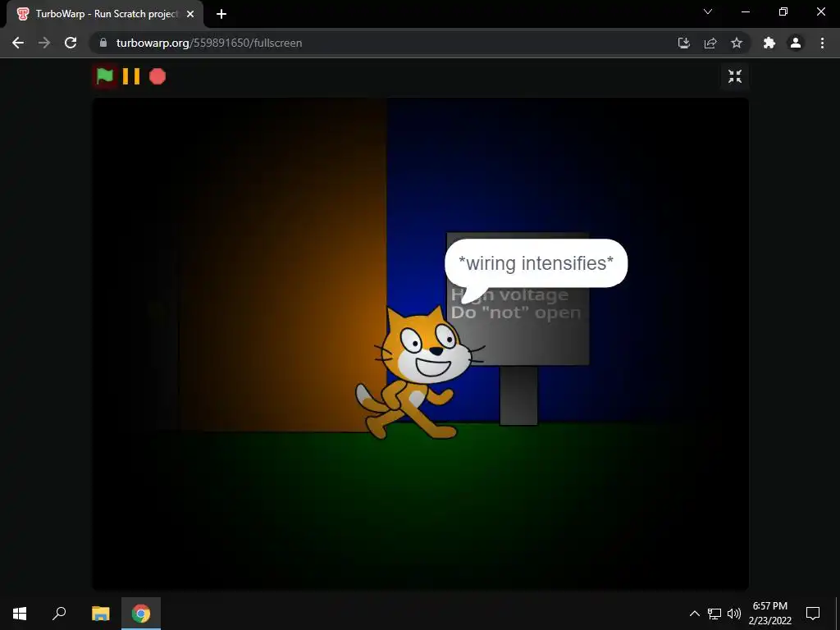
Task: Click the Chrome taskbar icon
Action: pyautogui.click(x=141, y=614)
